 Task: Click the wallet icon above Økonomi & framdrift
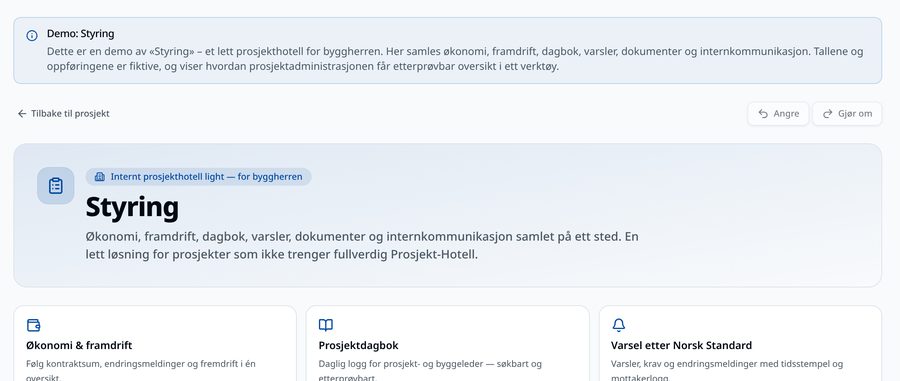click(x=33, y=325)
